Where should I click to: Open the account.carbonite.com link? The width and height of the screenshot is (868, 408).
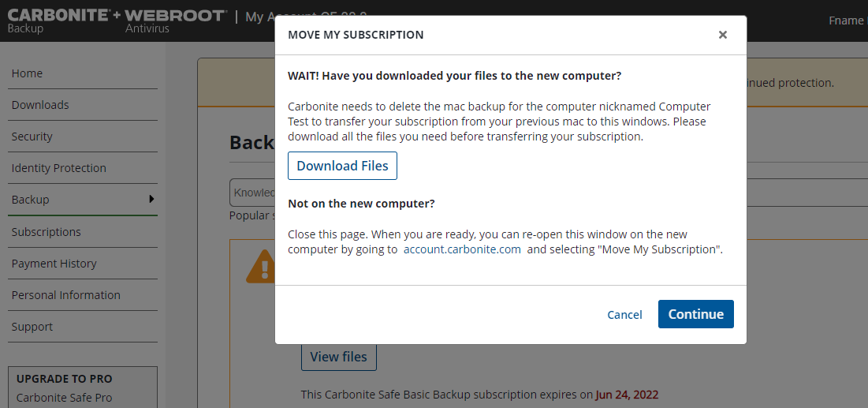pos(462,249)
